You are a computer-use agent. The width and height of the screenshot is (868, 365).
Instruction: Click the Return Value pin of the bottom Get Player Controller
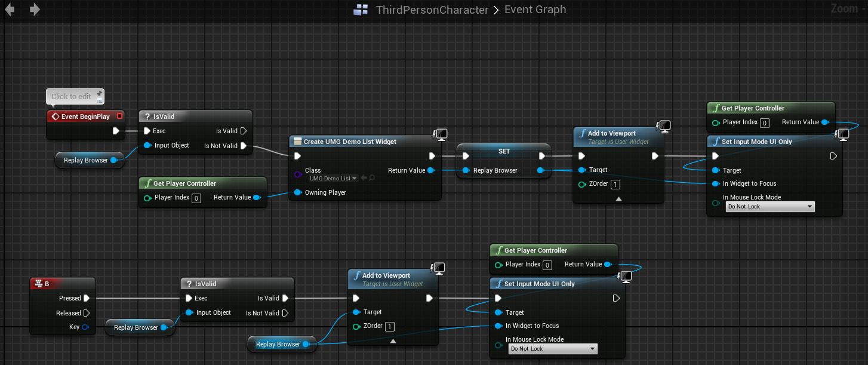(x=608, y=264)
